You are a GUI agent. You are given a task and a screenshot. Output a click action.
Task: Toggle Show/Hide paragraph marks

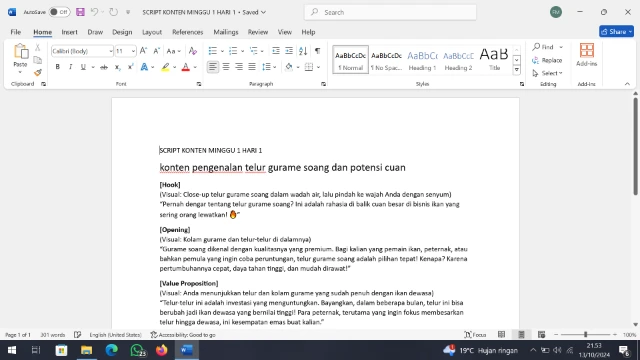click(x=317, y=51)
